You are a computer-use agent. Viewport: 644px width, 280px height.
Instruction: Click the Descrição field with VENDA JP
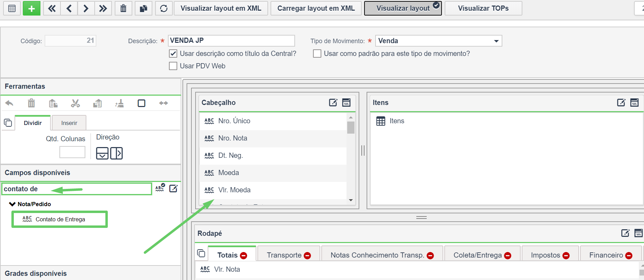231,40
